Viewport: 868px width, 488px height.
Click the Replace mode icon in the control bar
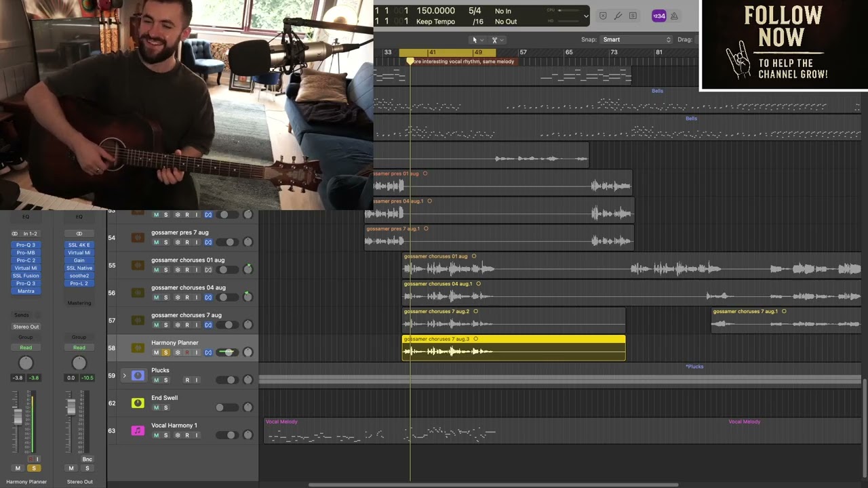coord(603,16)
